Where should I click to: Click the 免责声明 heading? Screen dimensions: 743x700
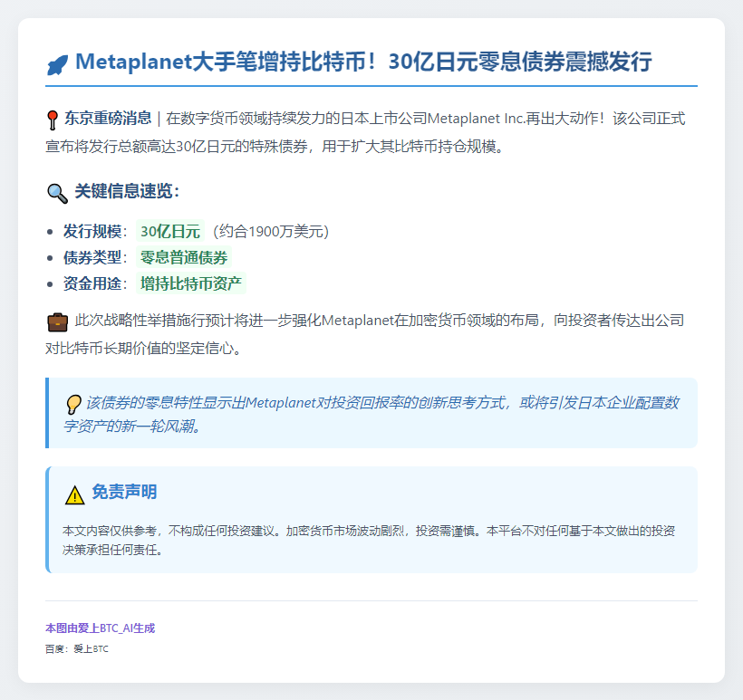click(124, 492)
